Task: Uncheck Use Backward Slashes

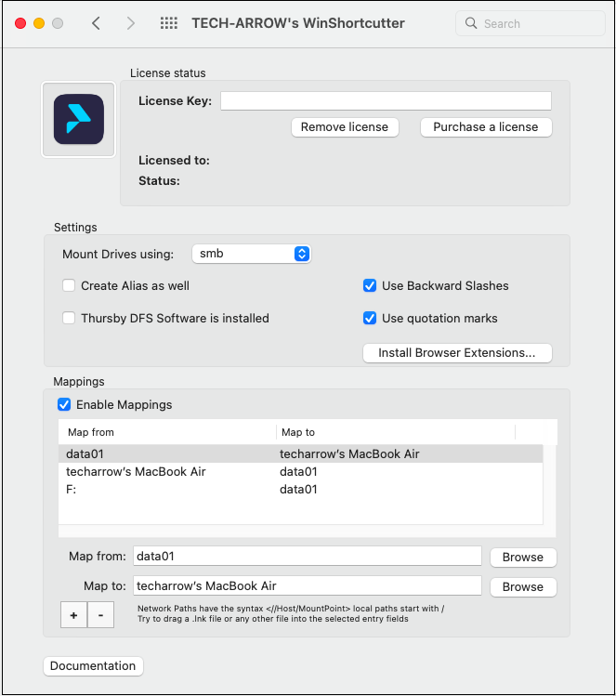Action: (x=370, y=285)
